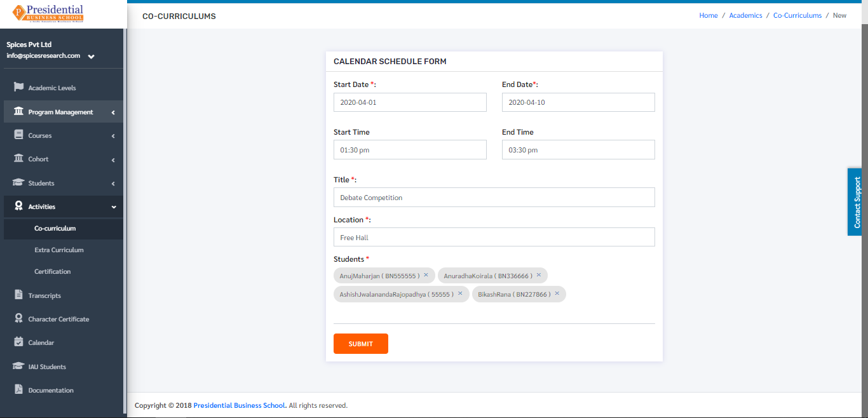Click the CALENDAR SCHEDULE FORM heading
868x418 pixels.
[x=390, y=62]
